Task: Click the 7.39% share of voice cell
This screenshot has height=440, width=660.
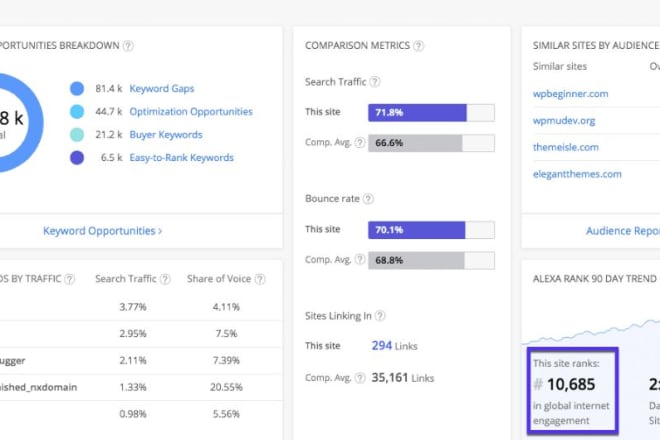Action: click(x=226, y=360)
